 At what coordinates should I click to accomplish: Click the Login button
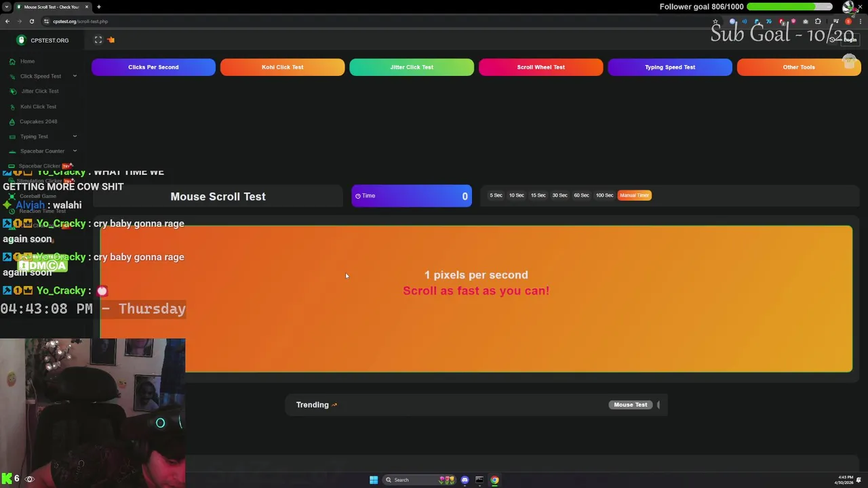[x=850, y=40]
